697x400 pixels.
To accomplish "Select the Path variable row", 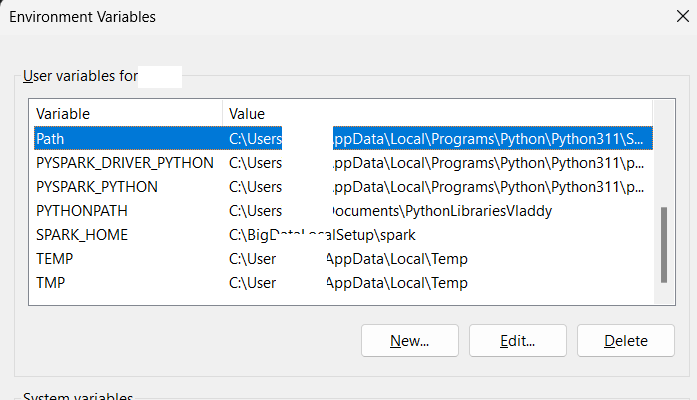I will click(x=343, y=139).
